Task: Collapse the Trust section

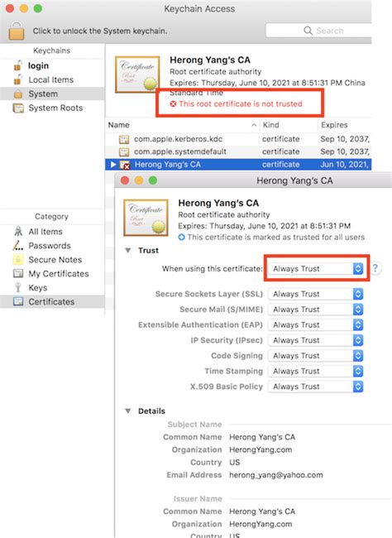Action: pos(128,251)
